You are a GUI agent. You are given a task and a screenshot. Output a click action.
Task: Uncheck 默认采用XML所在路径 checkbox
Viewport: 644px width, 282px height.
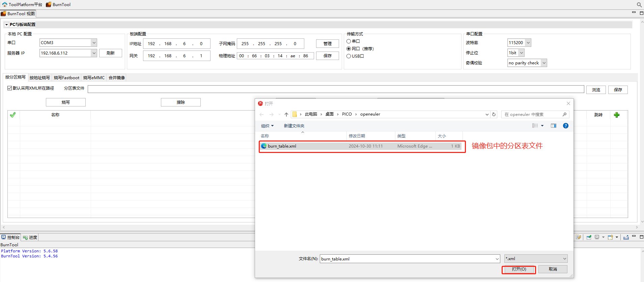coord(10,88)
